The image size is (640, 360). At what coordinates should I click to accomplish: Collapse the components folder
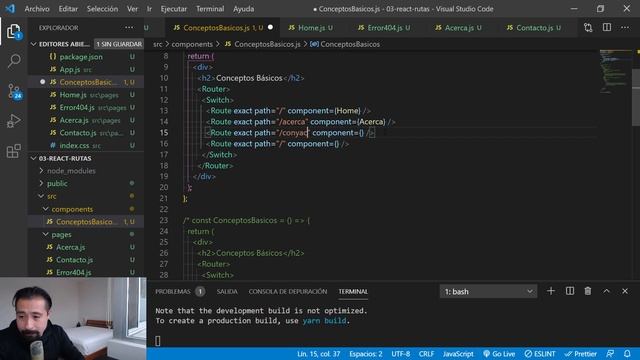(x=72, y=209)
